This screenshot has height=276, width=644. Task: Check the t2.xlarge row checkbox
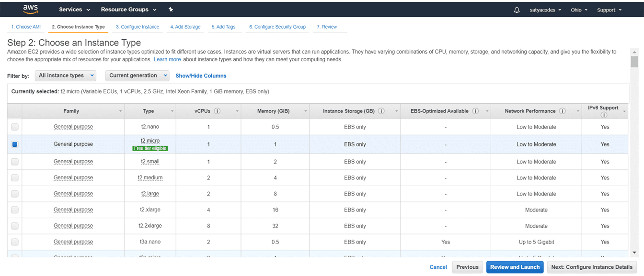[x=15, y=210]
